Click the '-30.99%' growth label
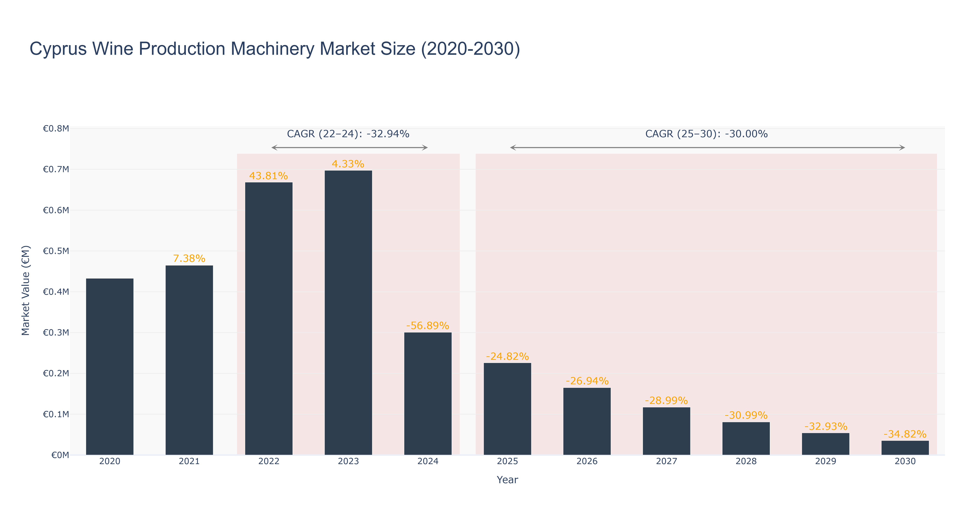 point(746,415)
